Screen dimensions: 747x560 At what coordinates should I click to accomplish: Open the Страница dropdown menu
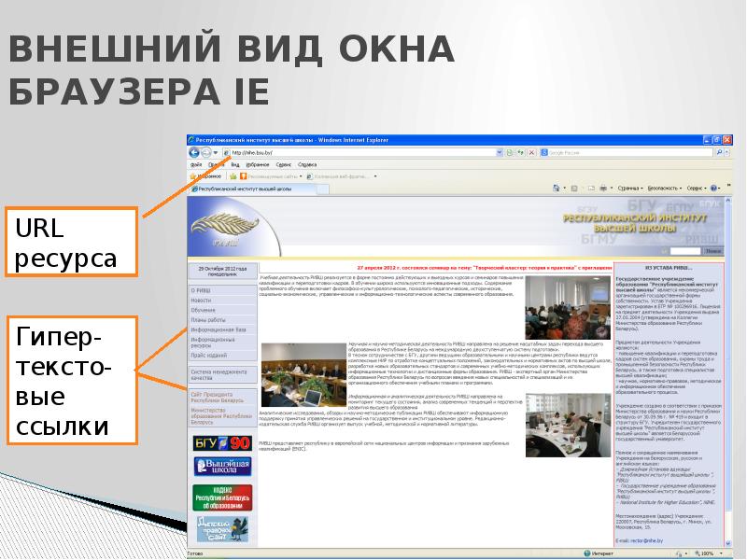point(629,189)
